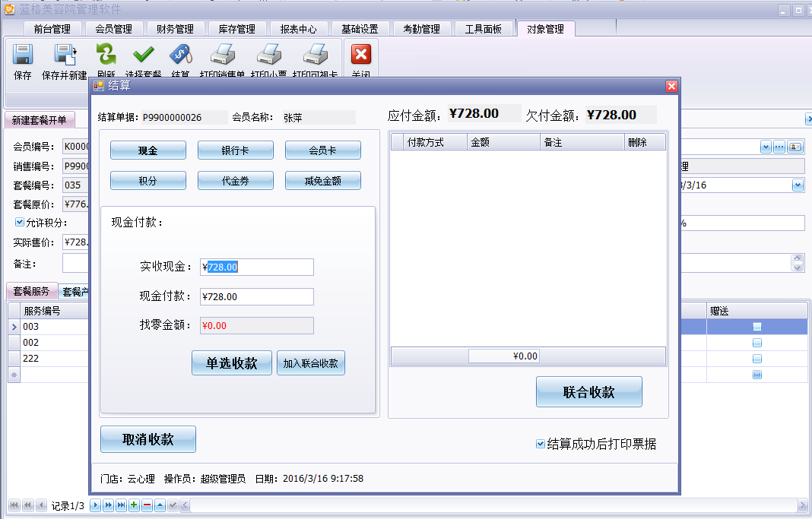Switch to the 财务管理 tab
Screen dimensions: 812x519
175,29
